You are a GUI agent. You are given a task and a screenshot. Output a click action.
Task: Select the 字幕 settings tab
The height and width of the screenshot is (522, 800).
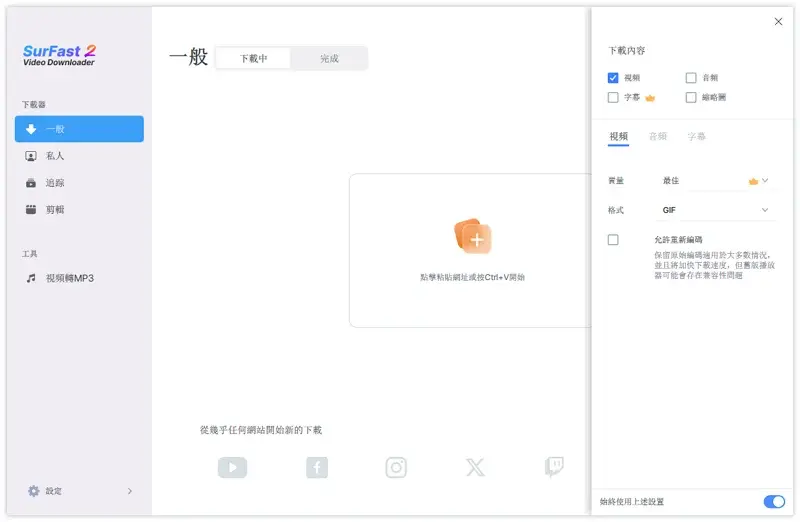click(x=695, y=136)
